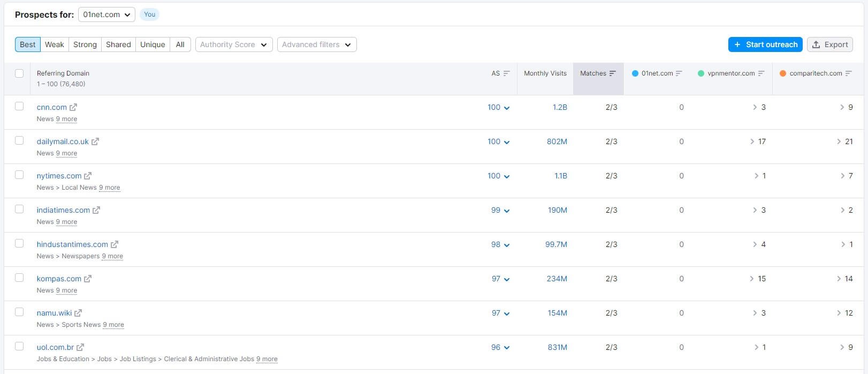Viewport: 868px width, 374px height.
Task: Open the namu.wiki domain link
Action: [54, 313]
